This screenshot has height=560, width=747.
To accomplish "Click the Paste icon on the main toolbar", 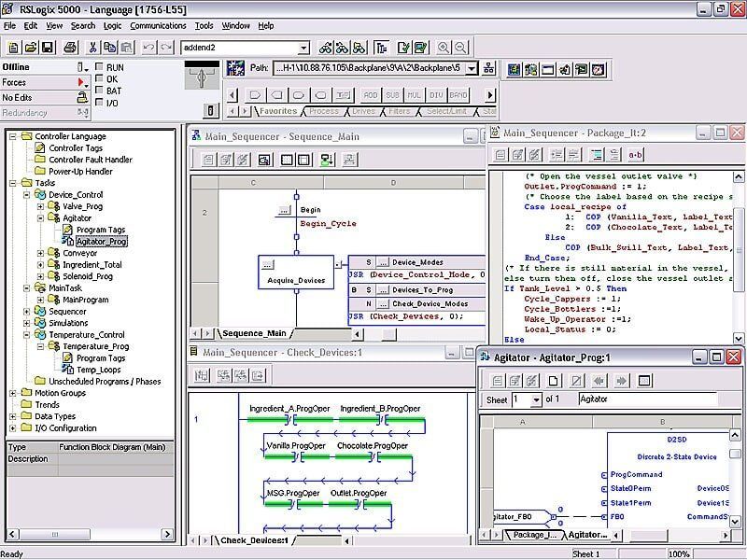I will (125, 48).
